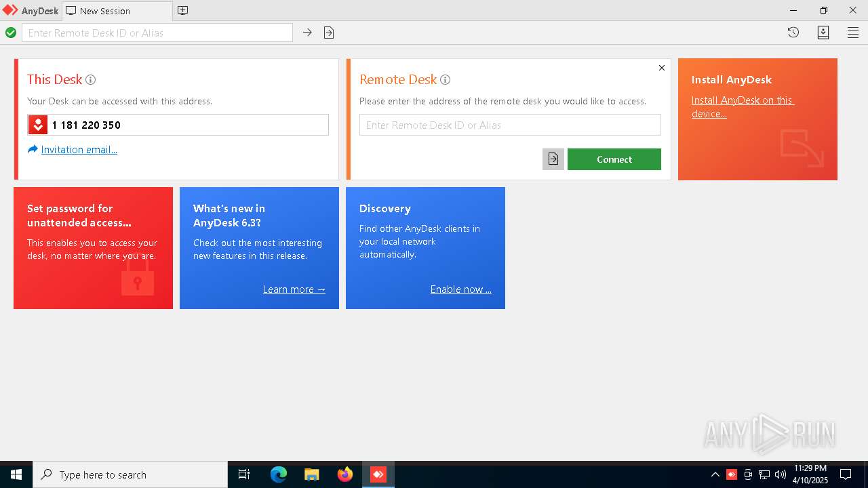Click Install AnyDesk on this device link
Image resolution: width=868 pixels, height=488 pixels.
(743, 107)
